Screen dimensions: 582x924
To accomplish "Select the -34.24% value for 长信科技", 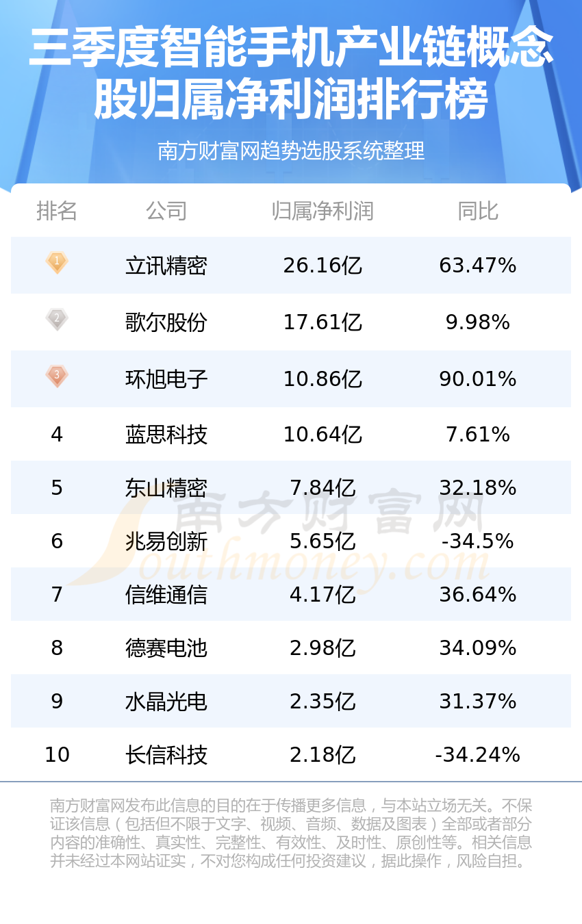I will (478, 755).
